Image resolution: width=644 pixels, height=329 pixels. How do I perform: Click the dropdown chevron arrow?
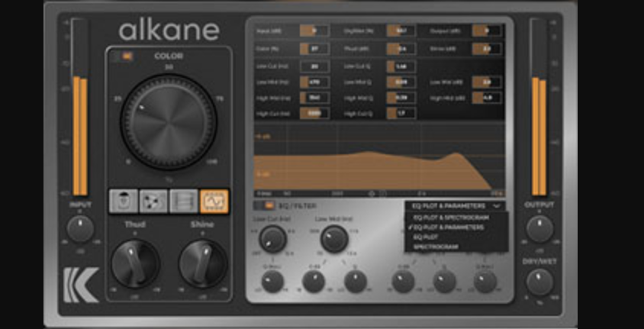coord(497,206)
